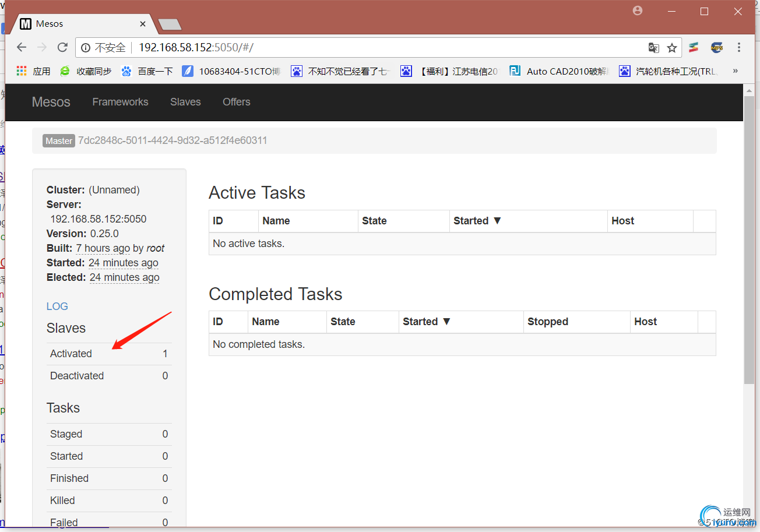Image resolution: width=760 pixels, height=532 pixels.
Task: Open the Chrome profile avatar
Action: click(x=638, y=10)
